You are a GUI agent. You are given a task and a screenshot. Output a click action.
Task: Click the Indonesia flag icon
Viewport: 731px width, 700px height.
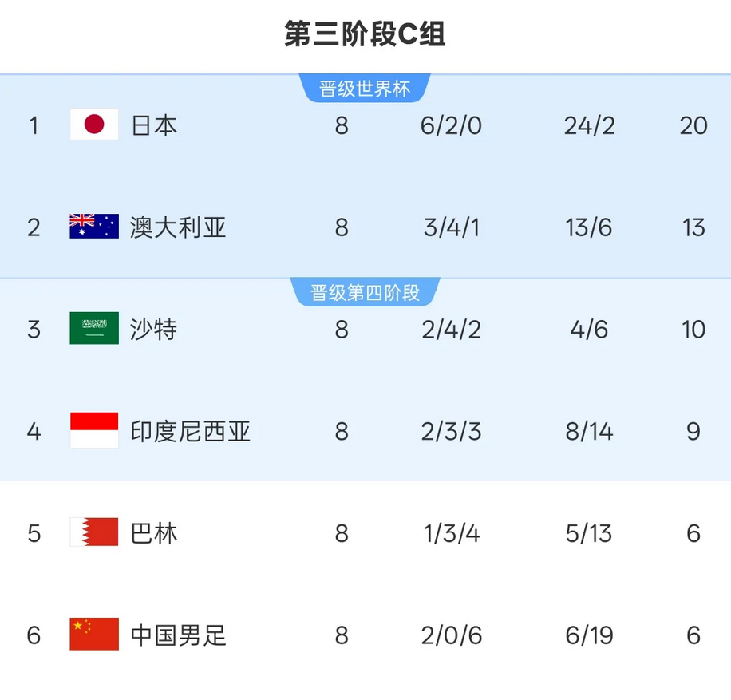point(94,430)
